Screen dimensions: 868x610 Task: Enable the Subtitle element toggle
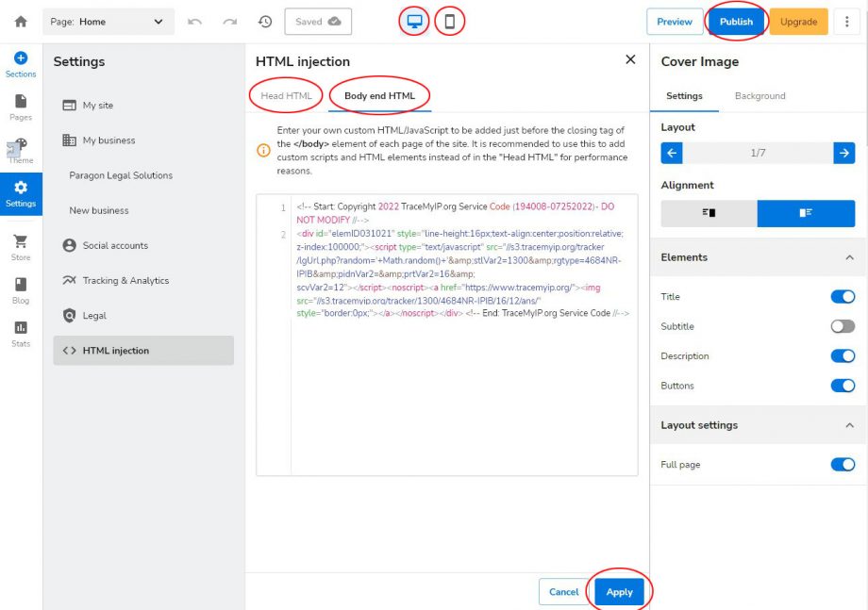coord(841,326)
